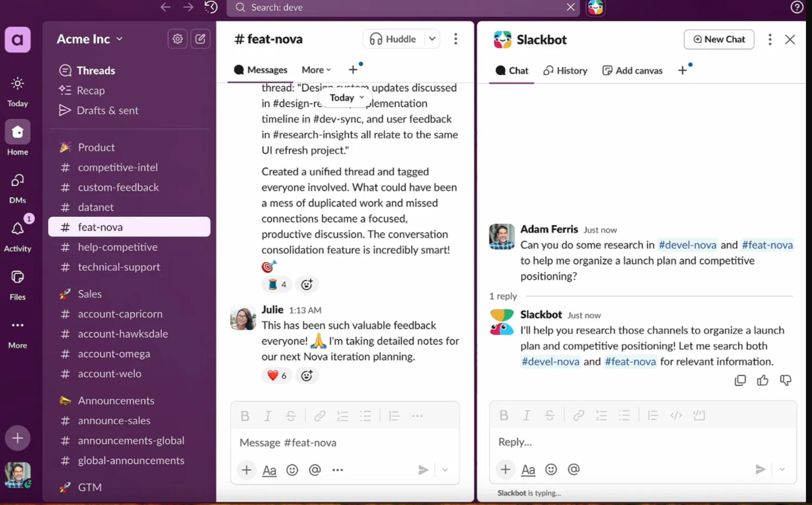Expand the Acme Inc workspace menu

pos(89,39)
